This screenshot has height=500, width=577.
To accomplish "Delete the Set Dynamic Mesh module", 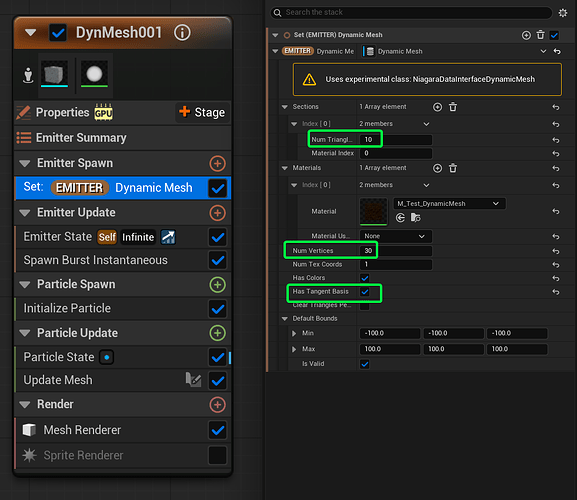I will pos(540,35).
